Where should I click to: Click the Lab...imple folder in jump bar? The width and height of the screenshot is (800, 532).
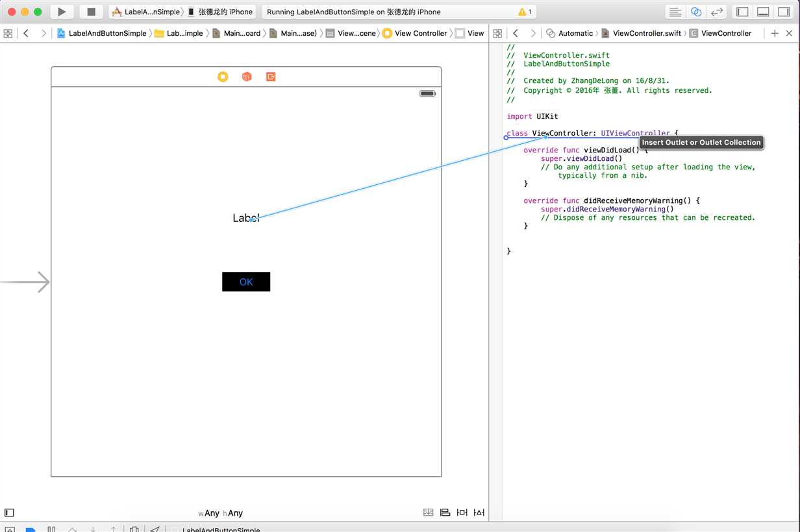(x=179, y=33)
